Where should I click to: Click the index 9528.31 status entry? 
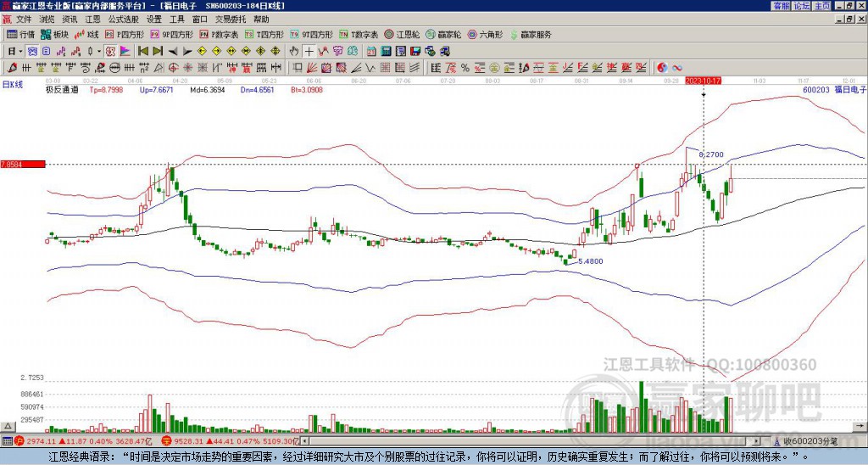[230, 441]
